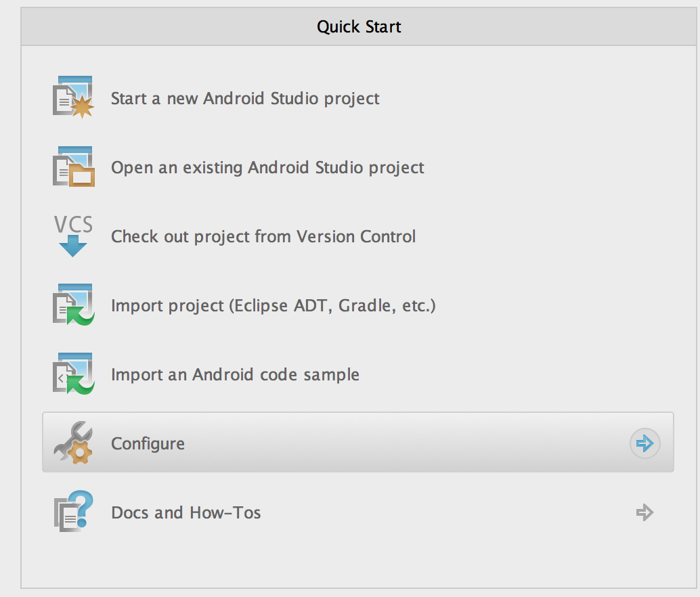Choose "Open an existing Android Studio project" label
This screenshot has width=700, height=597.
click(x=267, y=168)
